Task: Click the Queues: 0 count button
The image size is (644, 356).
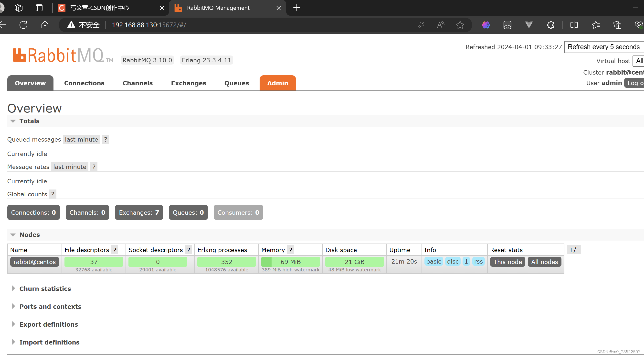Action: pyautogui.click(x=188, y=212)
